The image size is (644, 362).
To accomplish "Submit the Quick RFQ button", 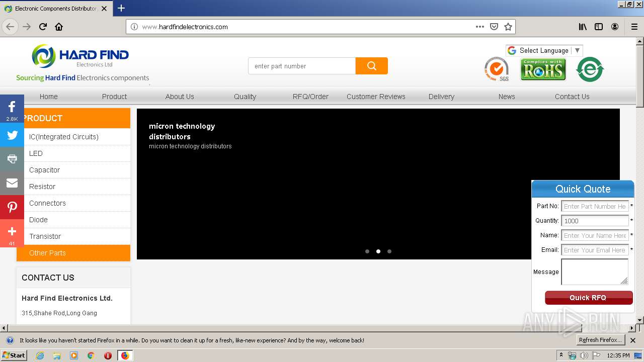I will [589, 298].
